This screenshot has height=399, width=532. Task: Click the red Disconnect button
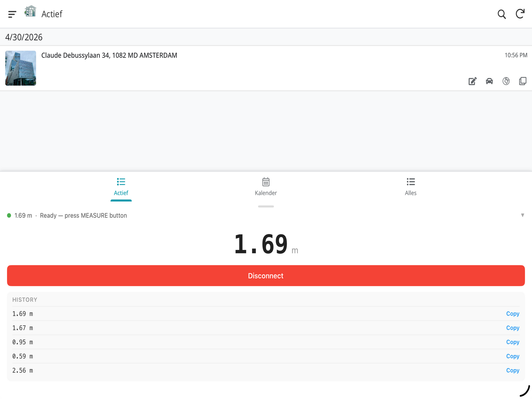click(x=266, y=276)
